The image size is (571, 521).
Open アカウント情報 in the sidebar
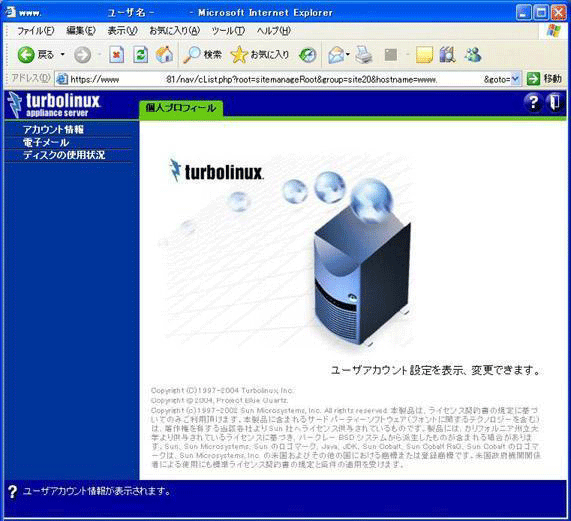(54, 130)
